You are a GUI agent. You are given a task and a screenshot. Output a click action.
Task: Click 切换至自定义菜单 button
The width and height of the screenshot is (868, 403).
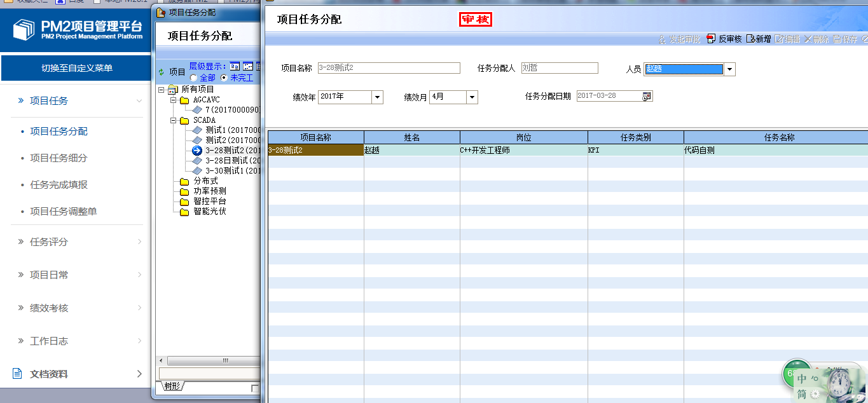click(76, 68)
